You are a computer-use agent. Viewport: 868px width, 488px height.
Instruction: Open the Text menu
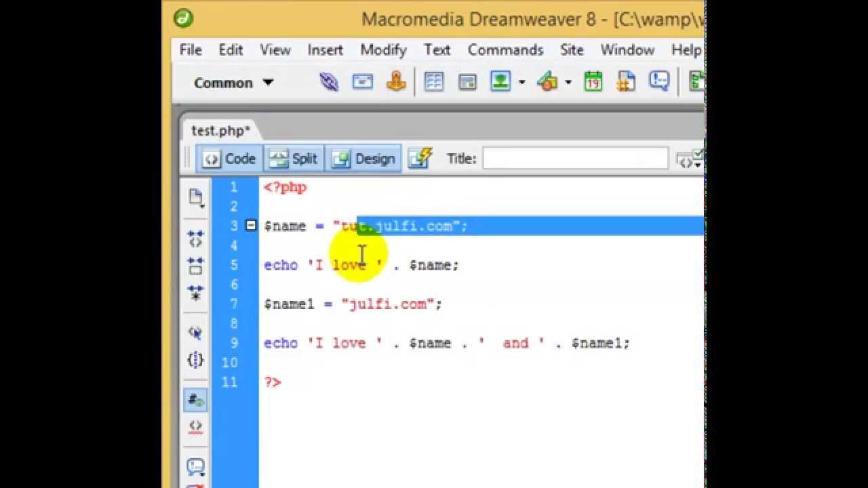coord(437,50)
